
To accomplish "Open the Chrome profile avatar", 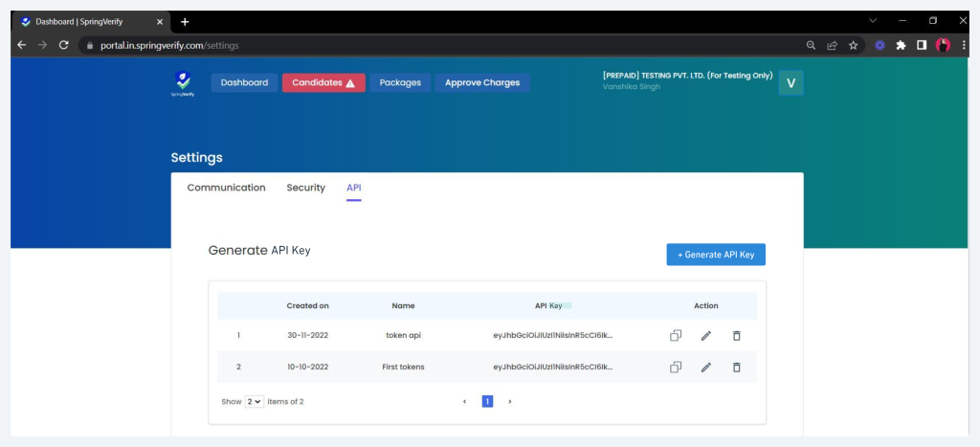I will [x=943, y=45].
